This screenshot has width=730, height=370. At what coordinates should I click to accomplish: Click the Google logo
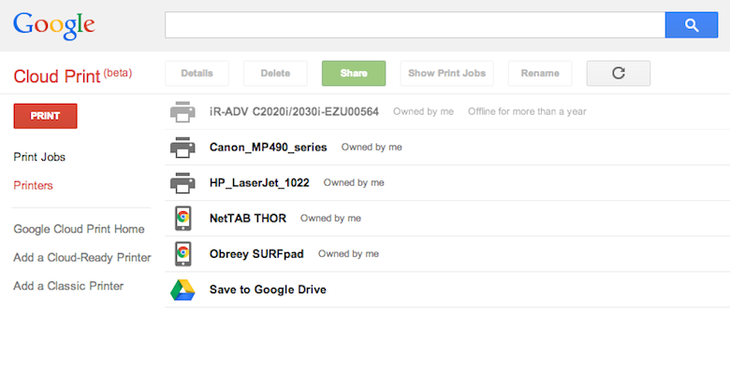54,26
